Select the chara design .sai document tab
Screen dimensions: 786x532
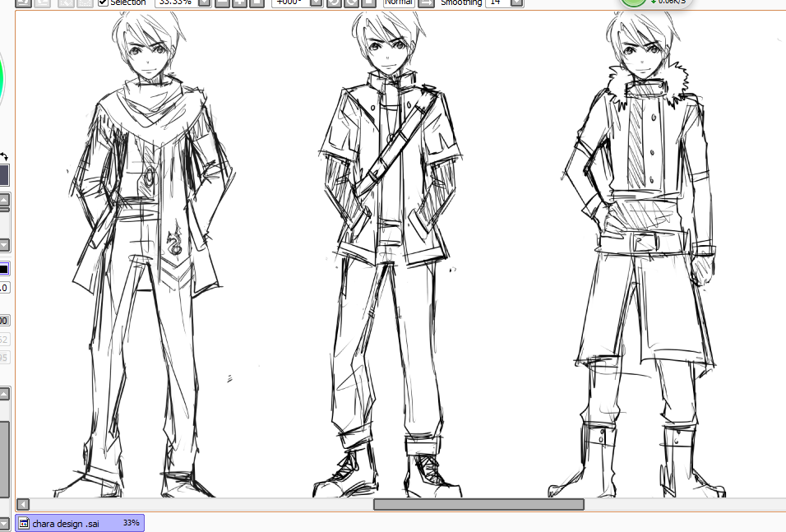click(x=80, y=524)
